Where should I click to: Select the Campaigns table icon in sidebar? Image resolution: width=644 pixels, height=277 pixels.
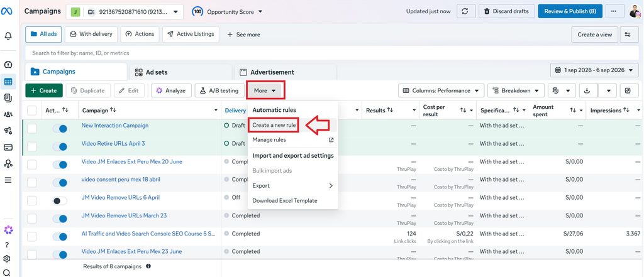click(8, 82)
